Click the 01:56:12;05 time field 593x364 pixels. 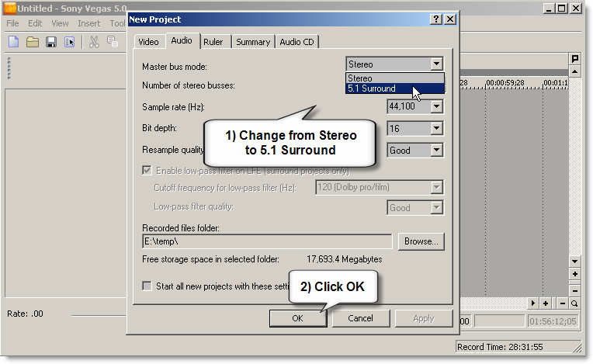(x=553, y=321)
